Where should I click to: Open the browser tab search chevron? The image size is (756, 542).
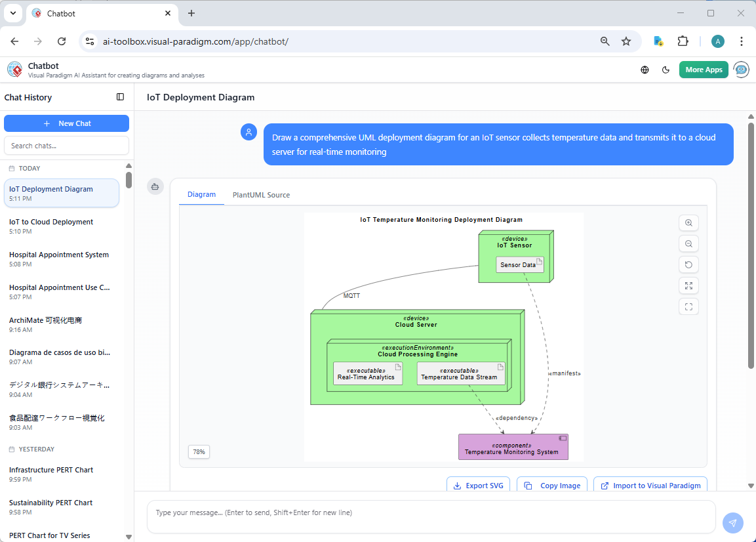tap(12, 13)
